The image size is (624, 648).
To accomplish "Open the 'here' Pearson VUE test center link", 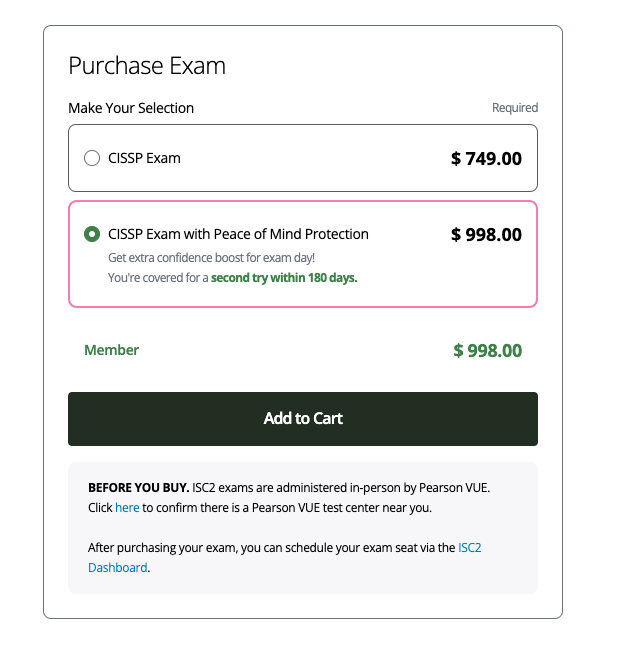I will point(127,508).
